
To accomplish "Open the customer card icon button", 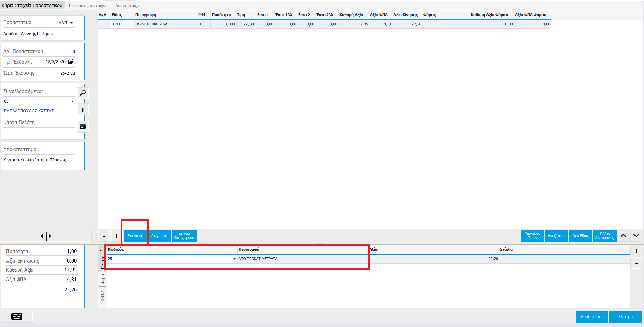I will click(83, 127).
